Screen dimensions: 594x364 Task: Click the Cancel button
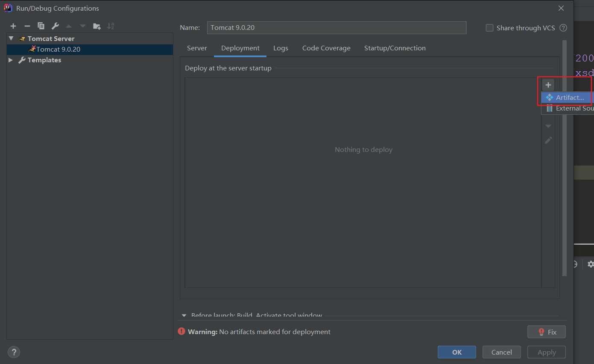(x=502, y=352)
